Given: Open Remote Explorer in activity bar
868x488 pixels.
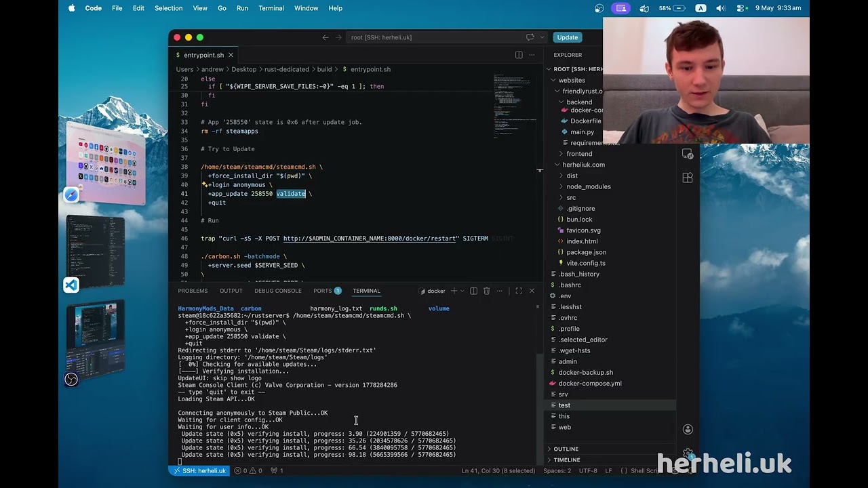Looking at the screenshot, I should pyautogui.click(x=688, y=155).
